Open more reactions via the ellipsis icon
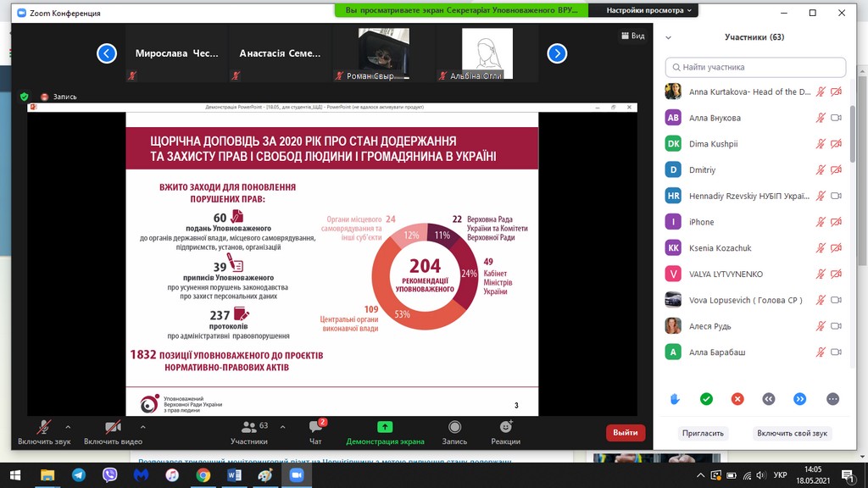The width and height of the screenshot is (868, 488). [832, 398]
